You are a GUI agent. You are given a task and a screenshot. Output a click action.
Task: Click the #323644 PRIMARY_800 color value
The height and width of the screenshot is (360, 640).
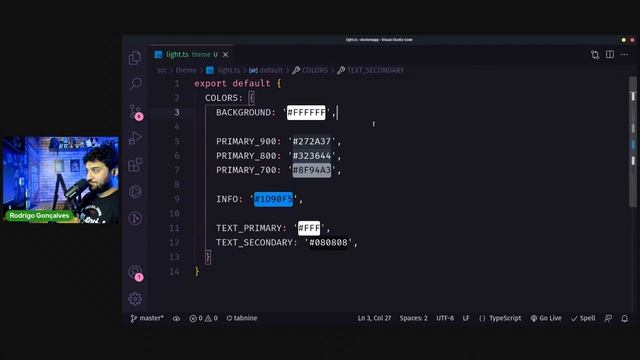point(312,156)
